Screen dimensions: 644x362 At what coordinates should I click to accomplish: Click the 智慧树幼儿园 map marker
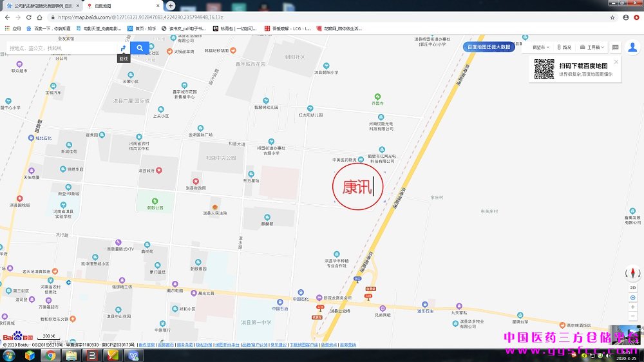click(x=266, y=100)
